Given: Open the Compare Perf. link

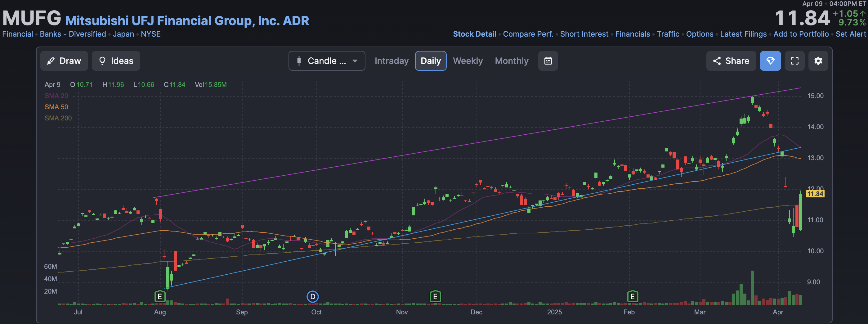Looking at the screenshot, I should 528,34.
